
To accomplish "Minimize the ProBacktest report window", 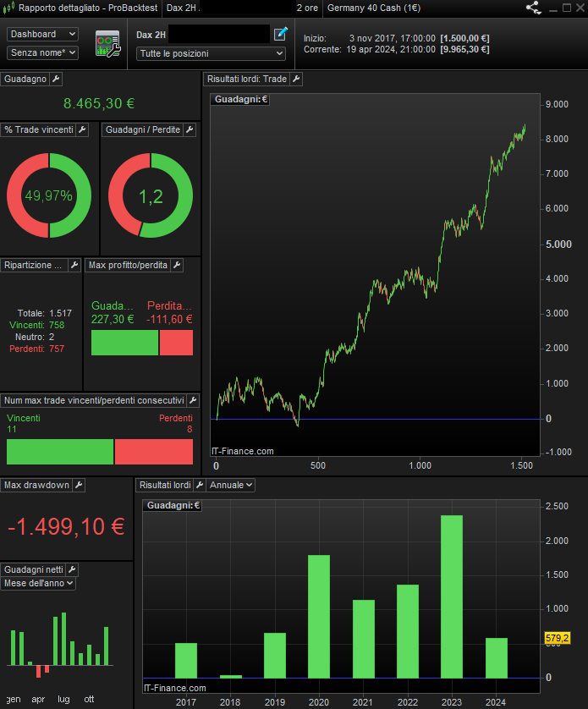I will [552, 8].
